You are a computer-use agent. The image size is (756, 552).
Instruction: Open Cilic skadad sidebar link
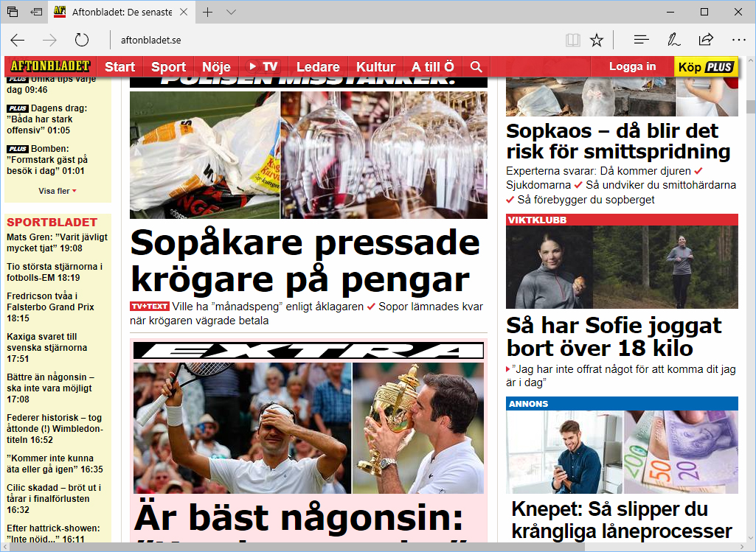click(x=54, y=498)
